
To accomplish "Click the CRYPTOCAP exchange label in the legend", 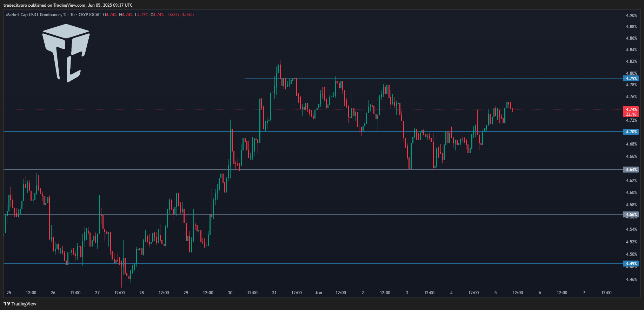I will pos(89,15).
